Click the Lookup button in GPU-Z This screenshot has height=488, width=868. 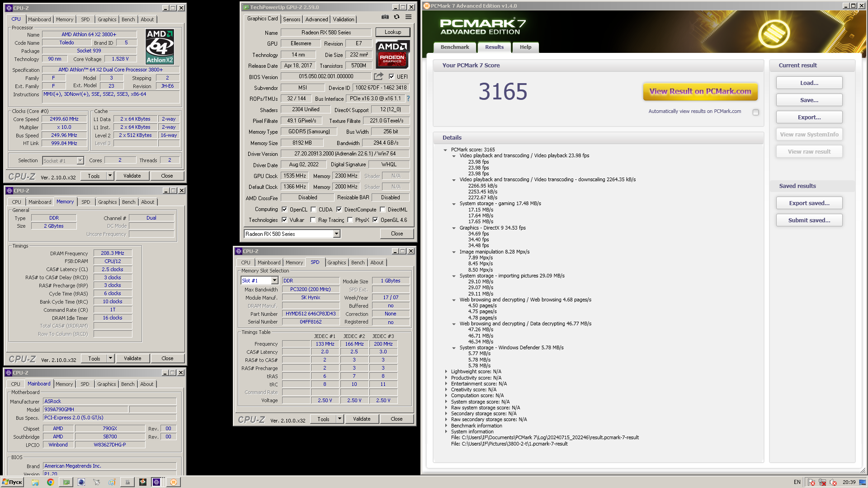[393, 32]
